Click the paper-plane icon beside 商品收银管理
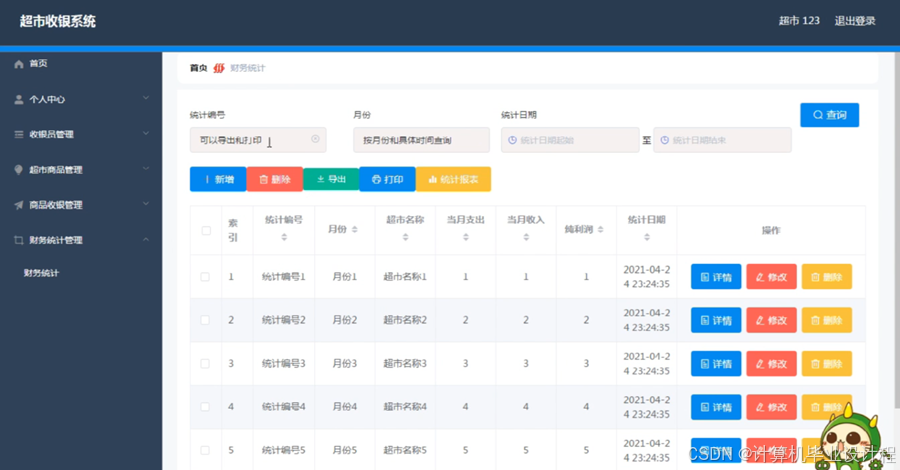This screenshot has width=900, height=470. tap(19, 205)
